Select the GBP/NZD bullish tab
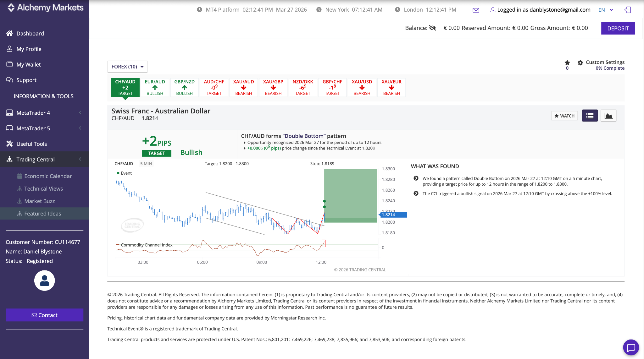The width and height of the screenshot is (644, 359). tap(184, 87)
